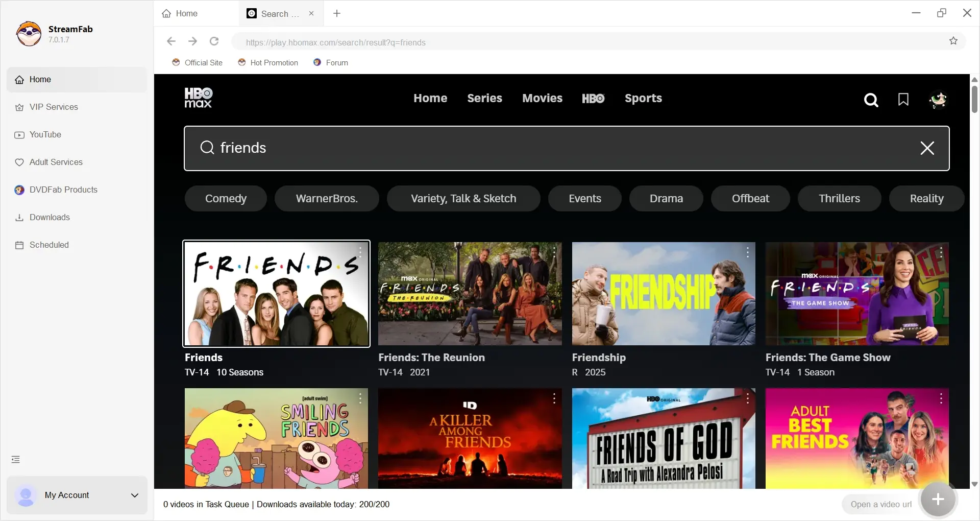Click the Open a video url field
This screenshot has width=980, height=521.
[881, 504]
